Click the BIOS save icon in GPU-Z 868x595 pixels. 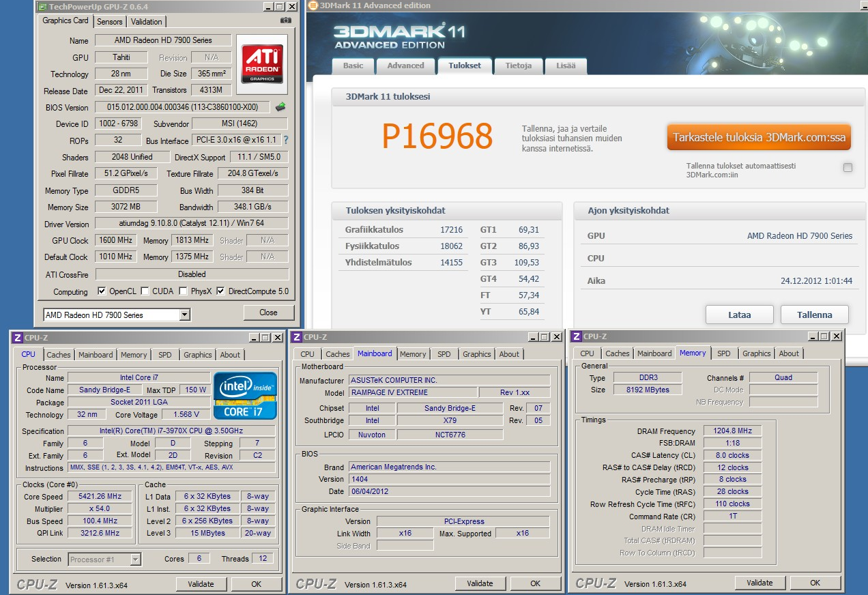point(280,107)
